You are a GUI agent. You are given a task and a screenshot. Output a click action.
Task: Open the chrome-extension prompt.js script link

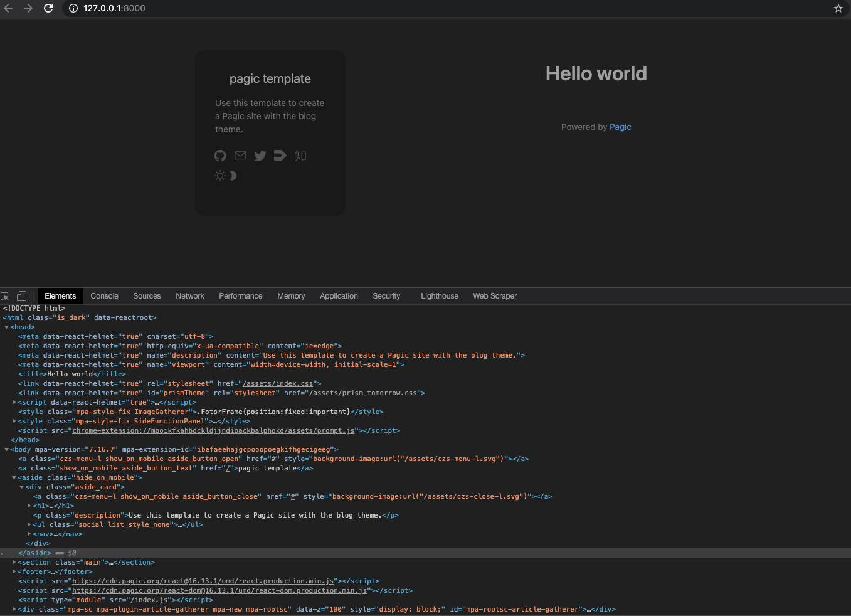pos(214,430)
